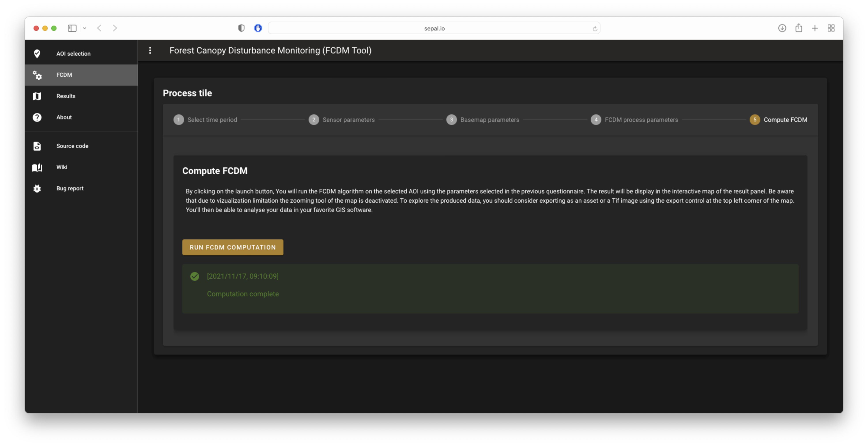Click the AOI selection map-pin icon
This screenshot has width=868, height=446.
pos(37,54)
